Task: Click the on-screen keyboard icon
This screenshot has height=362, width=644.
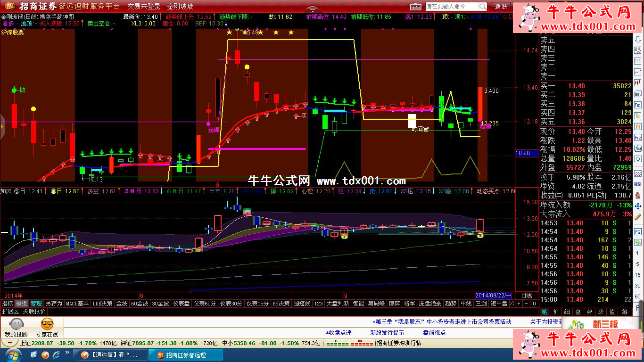Action: click(415, 6)
